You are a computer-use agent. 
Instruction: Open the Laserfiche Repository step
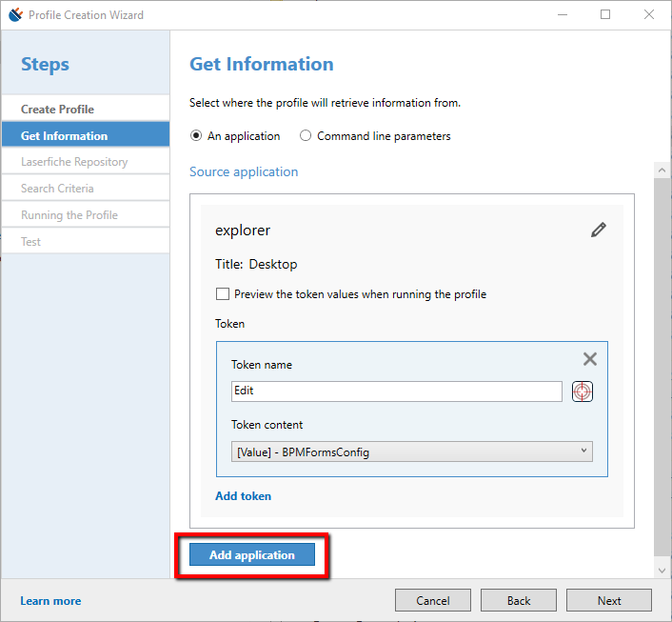(74, 162)
